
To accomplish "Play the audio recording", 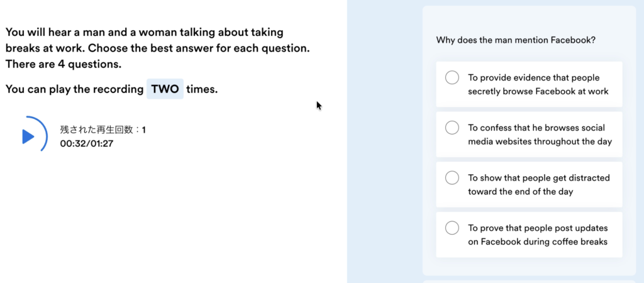I will (x=28, y=136).
